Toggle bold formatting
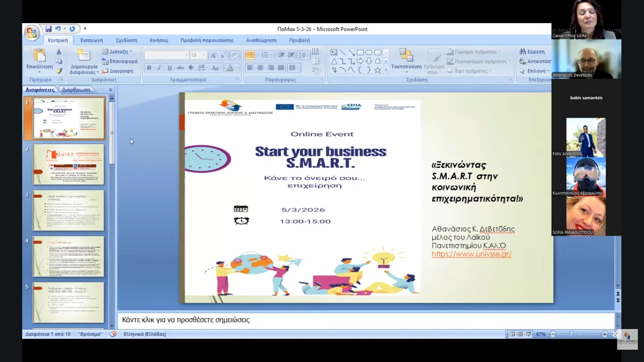 [149, 68]
